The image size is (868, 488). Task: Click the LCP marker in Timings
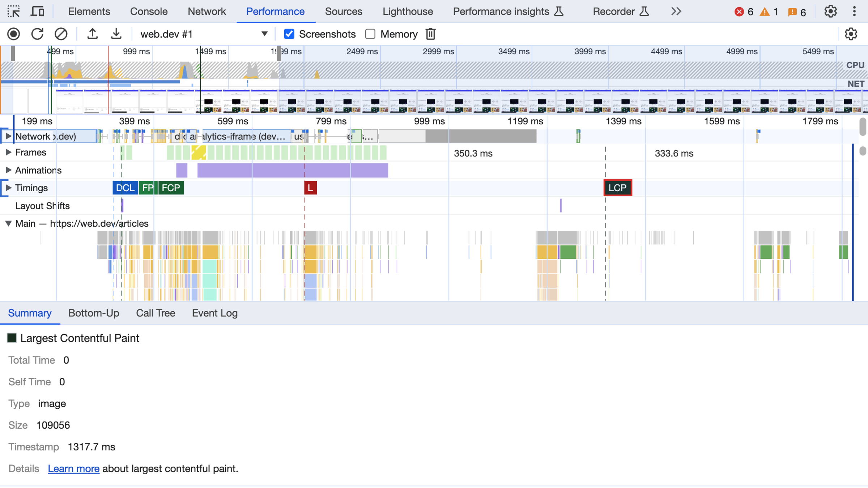click(617, 188)
